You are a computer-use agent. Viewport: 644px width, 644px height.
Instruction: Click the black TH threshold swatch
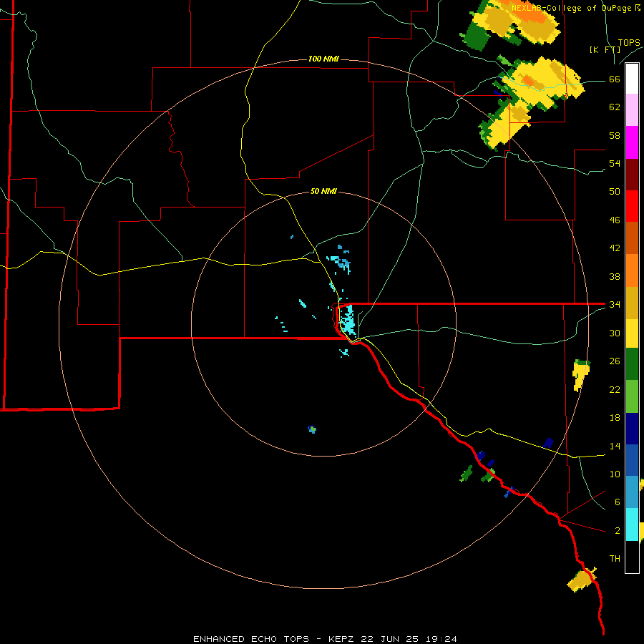pyautogui.click(x=632, y=557)
